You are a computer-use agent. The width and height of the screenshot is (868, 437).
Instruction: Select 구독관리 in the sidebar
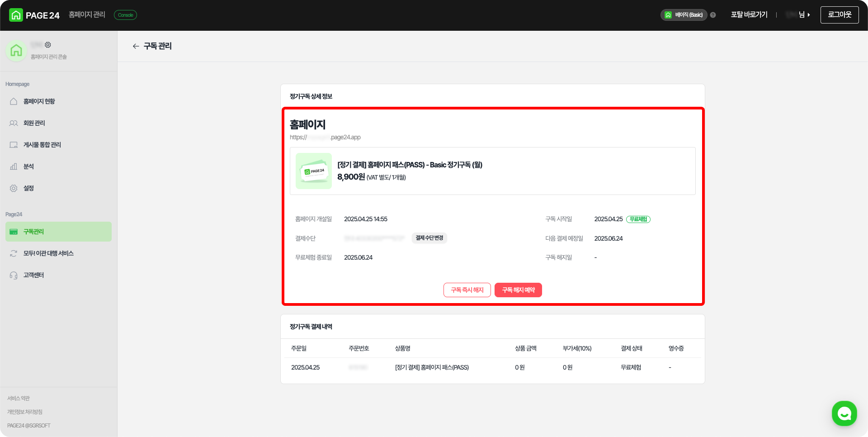[x=59, y=232]
